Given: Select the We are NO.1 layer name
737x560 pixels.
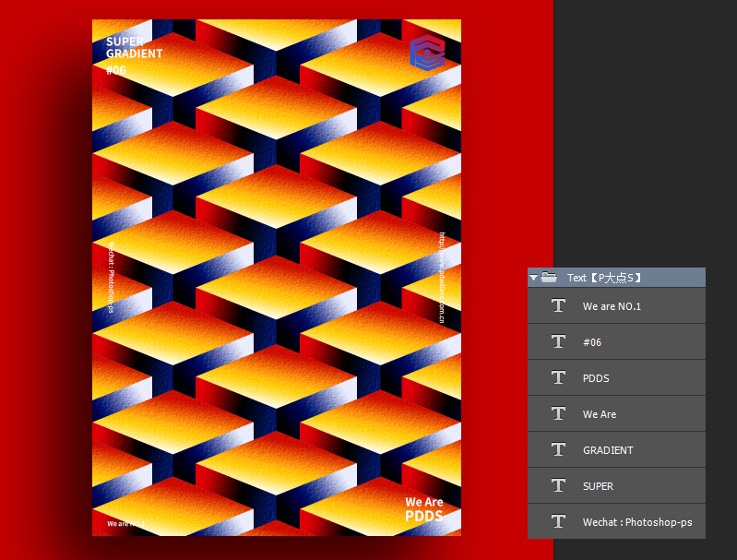Looking at the screenshot, I should (612, 306).
